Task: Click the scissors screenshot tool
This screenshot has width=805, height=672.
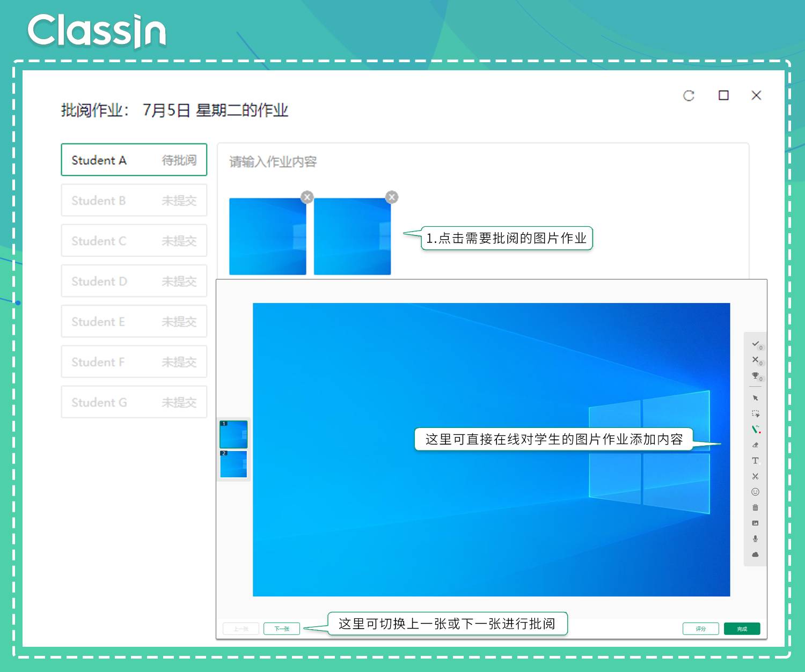Action: (x=755, y=476)
